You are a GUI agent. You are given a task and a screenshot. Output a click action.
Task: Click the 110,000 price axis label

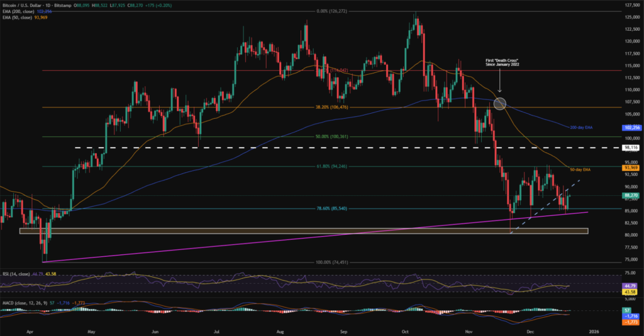632,89
